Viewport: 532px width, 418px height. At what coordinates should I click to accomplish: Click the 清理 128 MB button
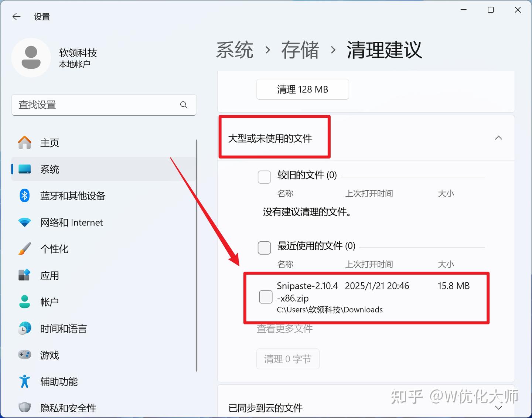tap(303, 89)
